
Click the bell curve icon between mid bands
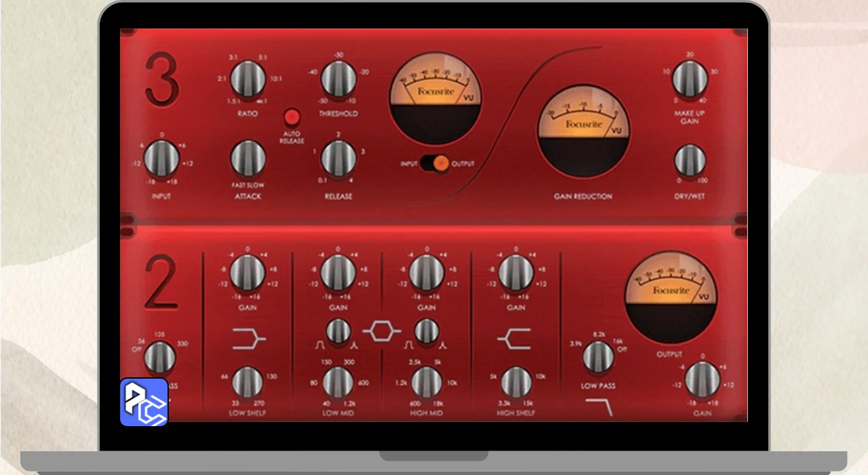(382, 332)
